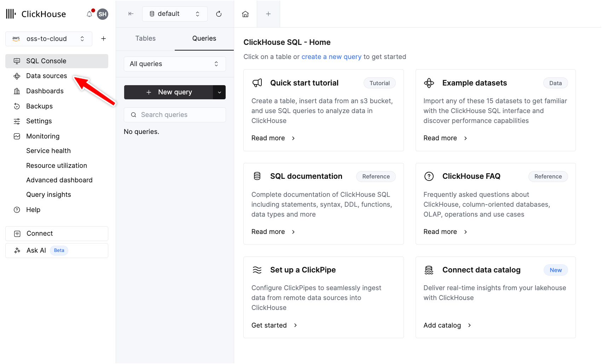Click the refresh icon next to the database selector
The height and width of the screenshot is (364, 602).
[219, 14]
